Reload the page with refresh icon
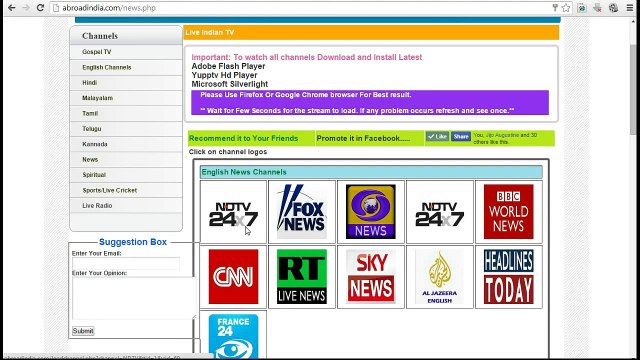Image resolution: width=640 pixels, height=360 pixels. coord(40,8)
